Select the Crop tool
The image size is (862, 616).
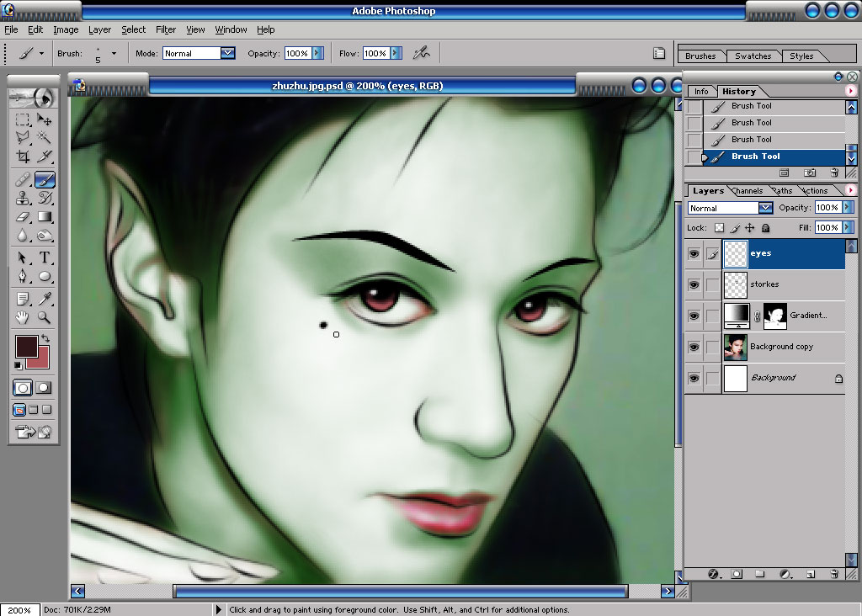click(23, 157)
